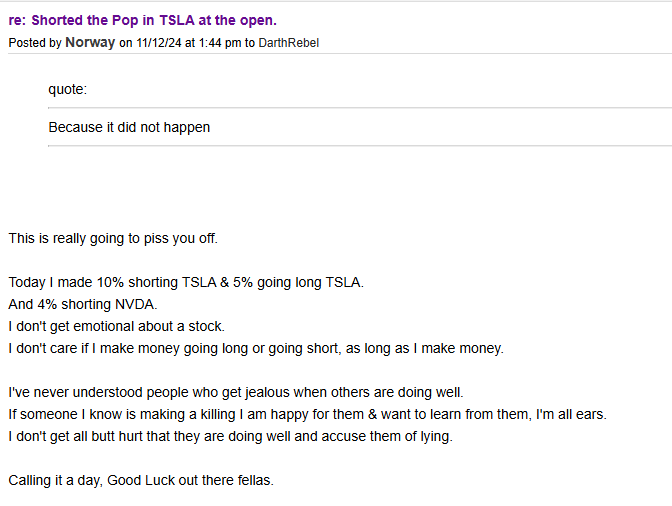Click the line 'This is really going to piss you off.'
The height and width of the screenshot is (506, 672).
[113, 238]
